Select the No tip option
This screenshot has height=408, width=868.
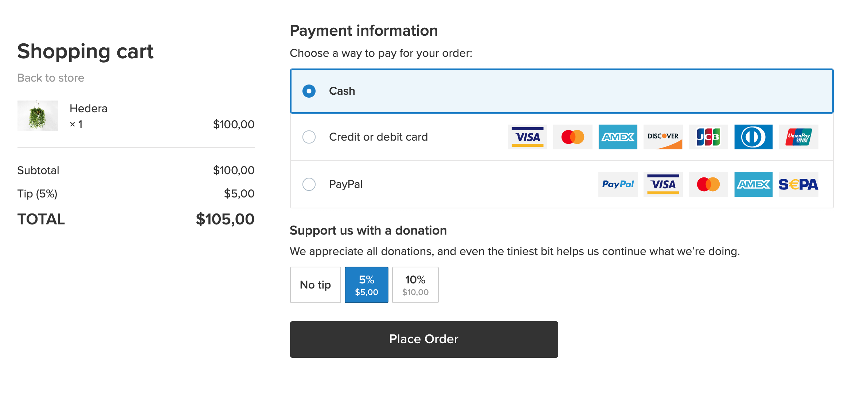(315, 285)
